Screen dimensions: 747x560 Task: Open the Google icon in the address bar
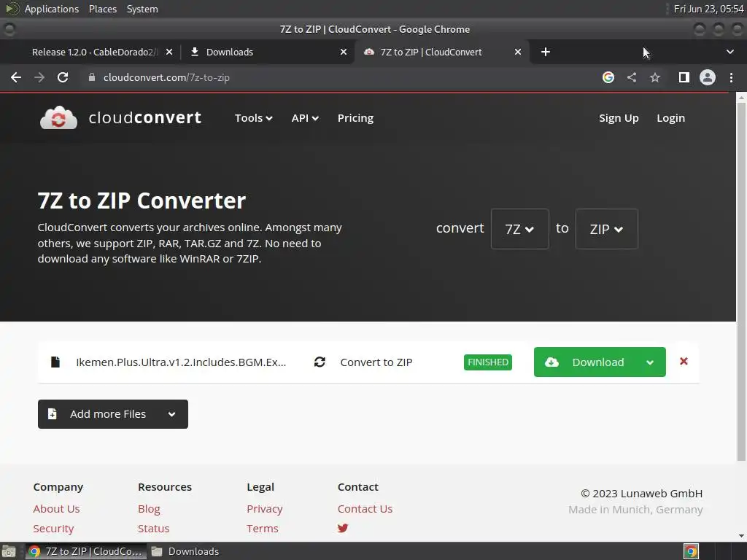tap(608, 77)
